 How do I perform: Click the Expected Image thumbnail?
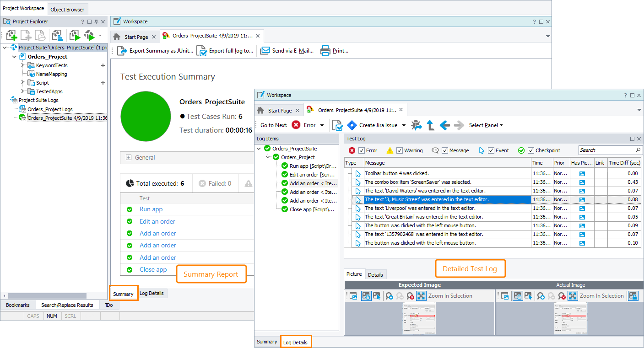[x=419, y=318]
